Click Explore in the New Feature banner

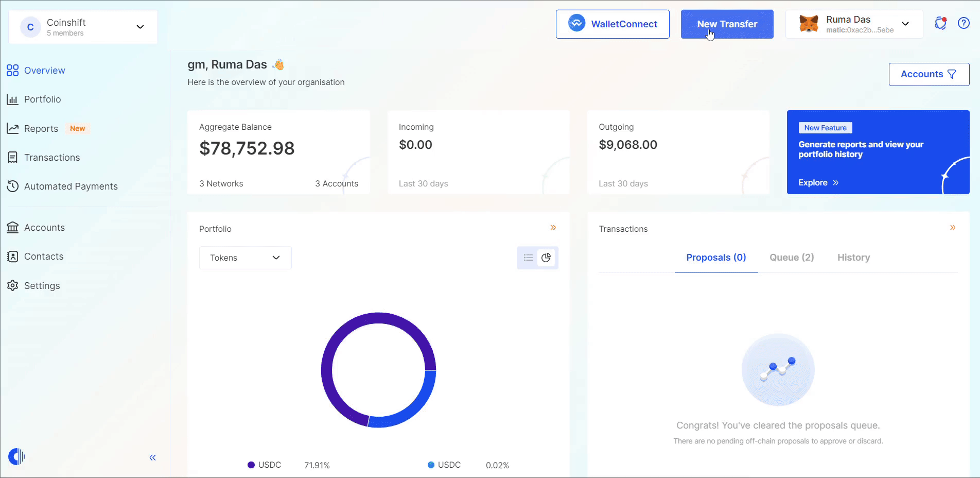point(818,183)
